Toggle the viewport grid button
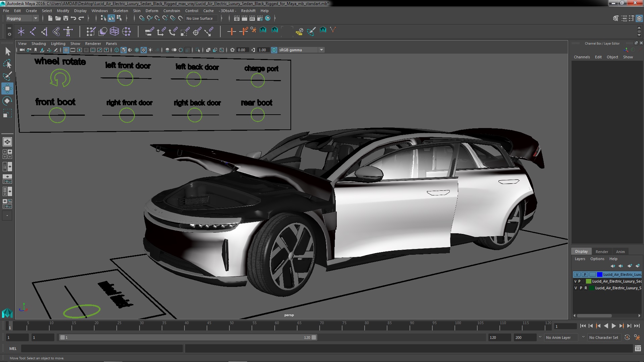 click(x=66, y=50)
